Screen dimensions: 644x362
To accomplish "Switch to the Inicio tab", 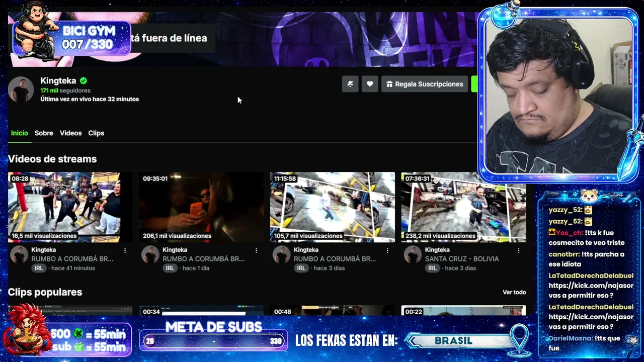I will point(20,133).
